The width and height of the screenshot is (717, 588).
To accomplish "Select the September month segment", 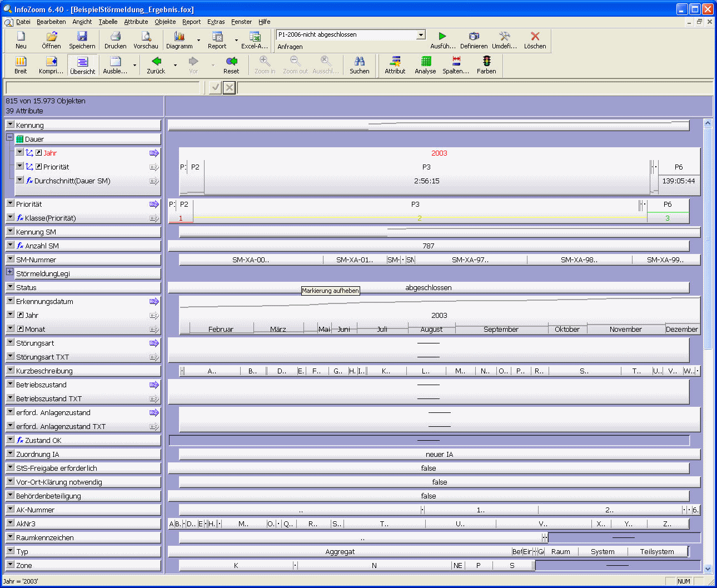I will click(x=501, y=329).
